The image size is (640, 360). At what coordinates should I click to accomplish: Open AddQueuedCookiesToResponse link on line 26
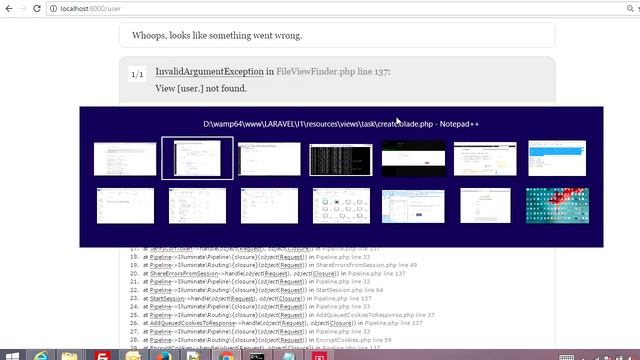pos(193,323)
